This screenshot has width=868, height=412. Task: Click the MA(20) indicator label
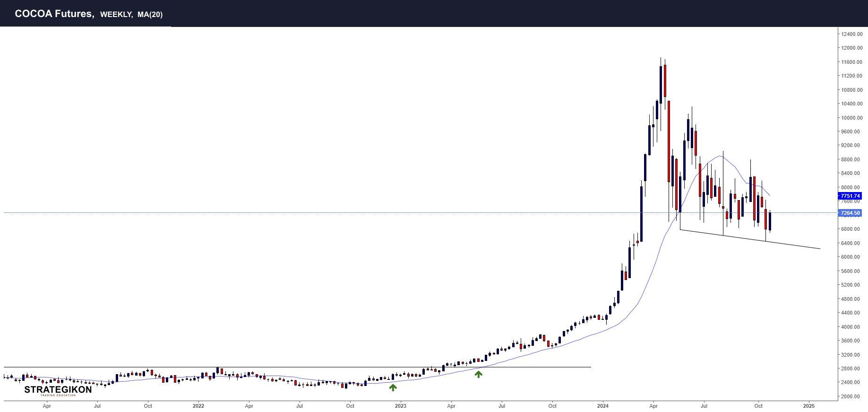(150, 15)
